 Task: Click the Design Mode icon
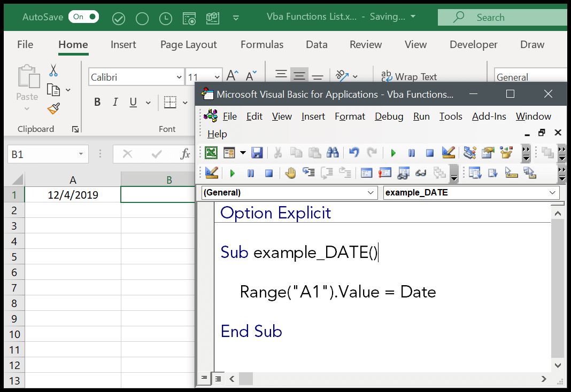[x=448, y=153]
